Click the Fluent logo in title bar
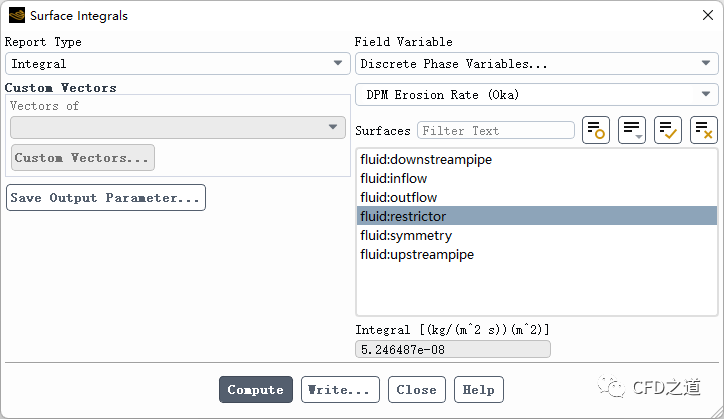Screen dimensions: 724x419 pos(16,16)
